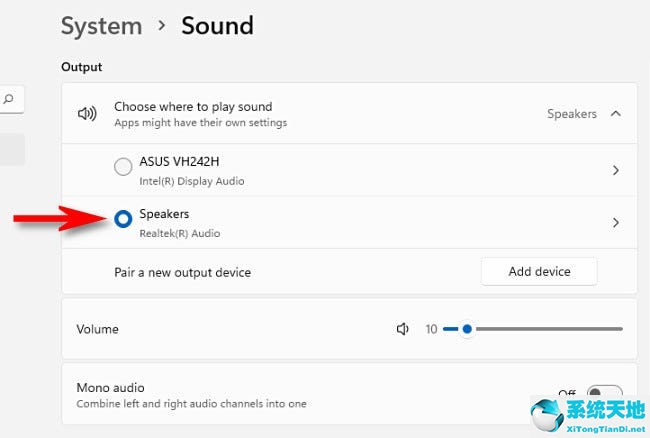
Task: Open Speakers device properties chevron
Action: tap(616, 223)
